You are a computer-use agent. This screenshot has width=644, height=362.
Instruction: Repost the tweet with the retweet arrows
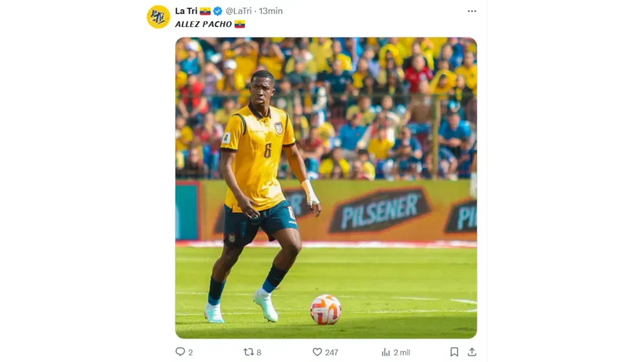248,352
